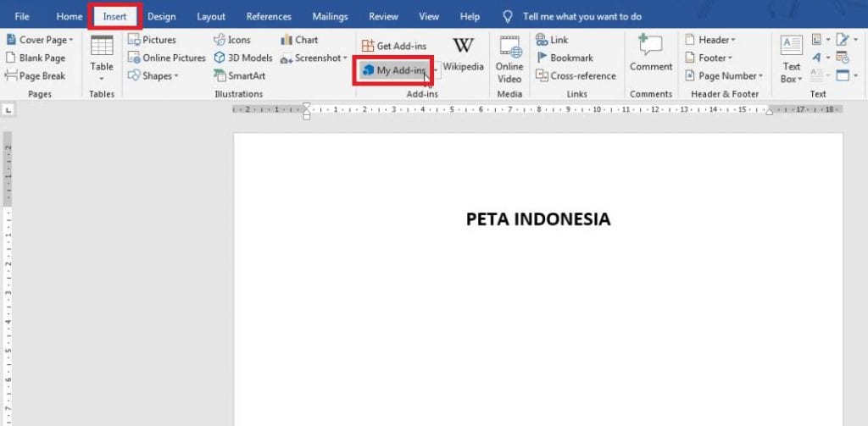
Task: Insert an Online Video
Action: click(x=509, y=60)
